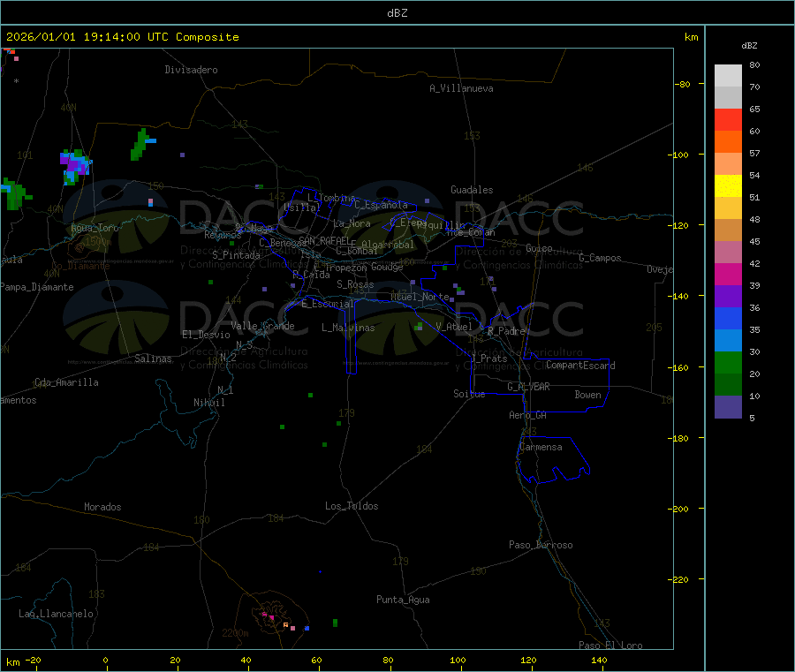Click the Soitue map label

point(469,394)
